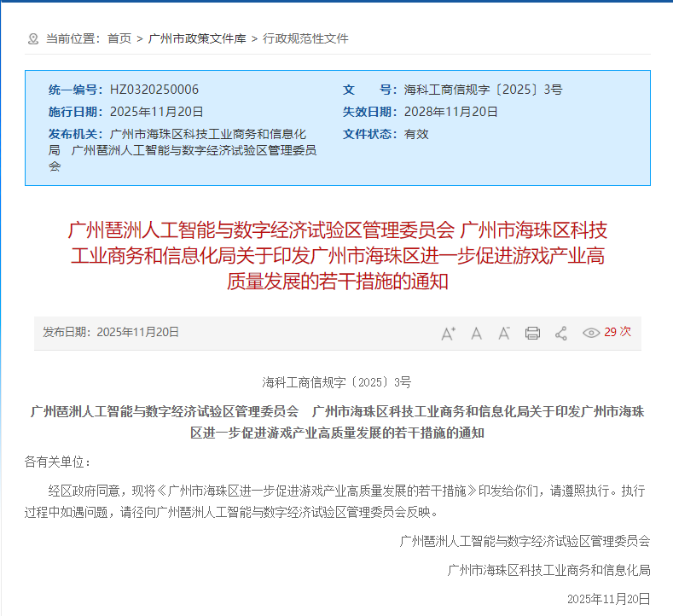
Task: Print the document using the printer icon
Action: coord(532,333)
